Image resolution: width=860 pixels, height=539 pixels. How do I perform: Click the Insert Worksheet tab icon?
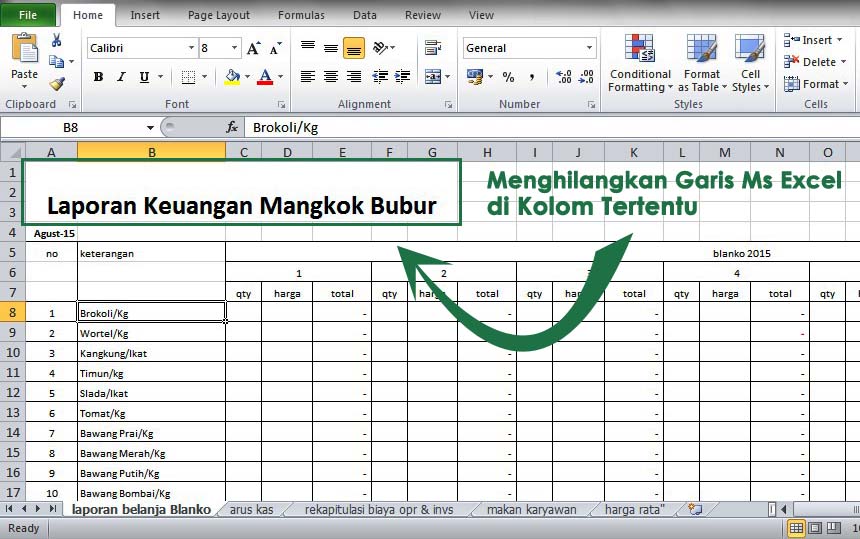[695, 509]
